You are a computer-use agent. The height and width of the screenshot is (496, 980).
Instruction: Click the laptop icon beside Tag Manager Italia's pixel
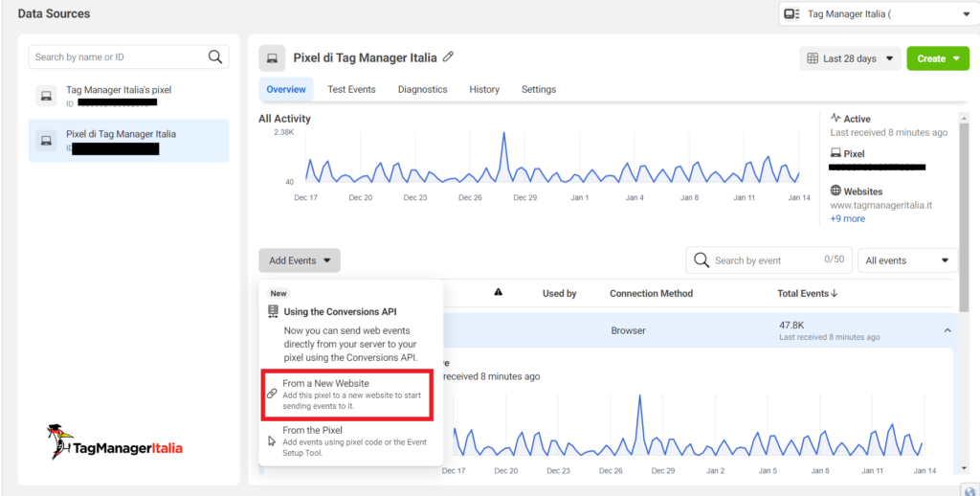point(46,96)
